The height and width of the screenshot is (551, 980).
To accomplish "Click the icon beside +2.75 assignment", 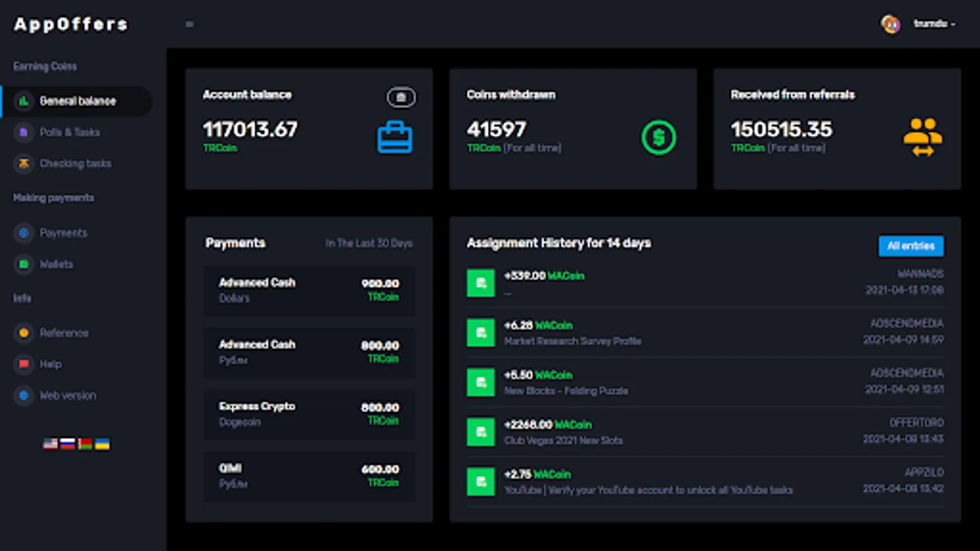I will click(481, 481).
